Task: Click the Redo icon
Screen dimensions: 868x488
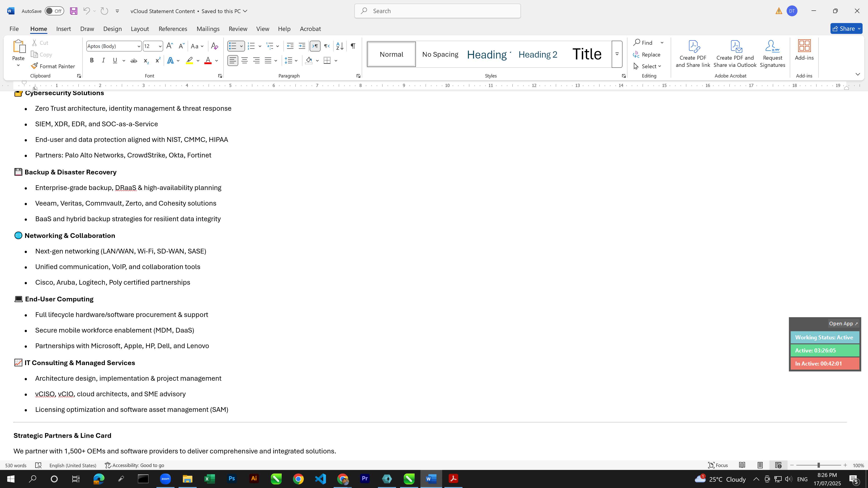Action: coord(104,11)
